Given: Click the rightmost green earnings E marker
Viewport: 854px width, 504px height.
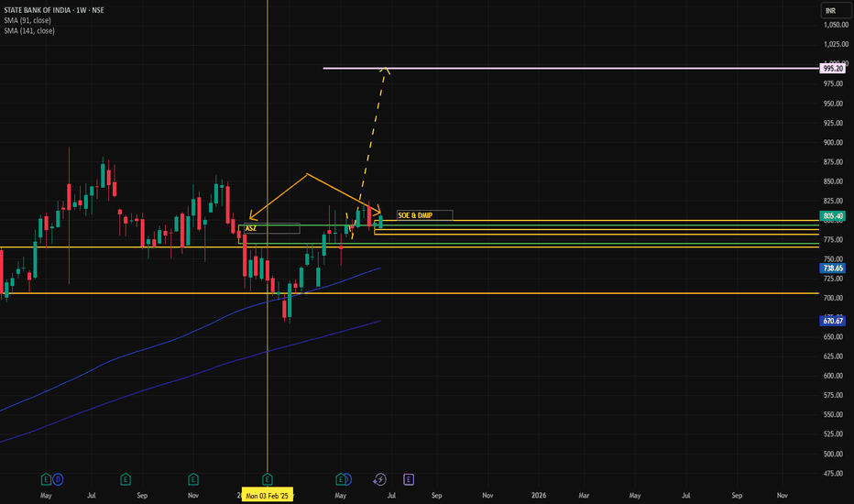Looking at the screenshot, I should pos(340,479).
